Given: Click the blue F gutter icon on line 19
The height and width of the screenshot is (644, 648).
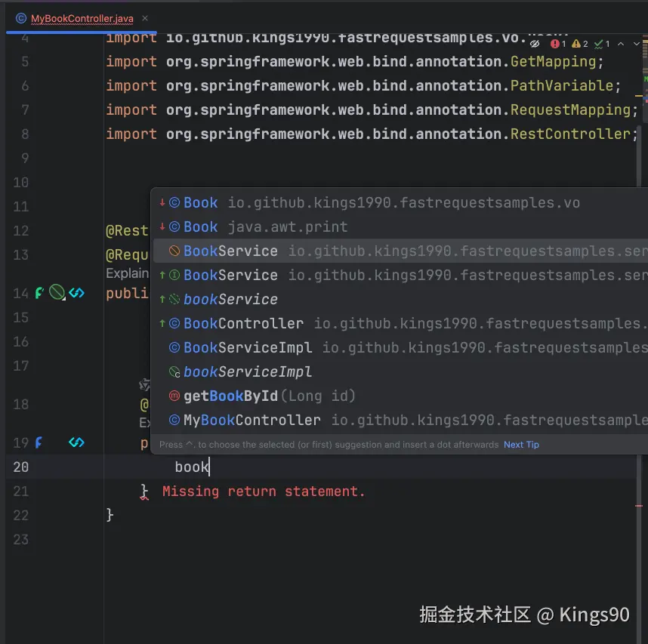Looking at the screenshot, I should (39, 442).
